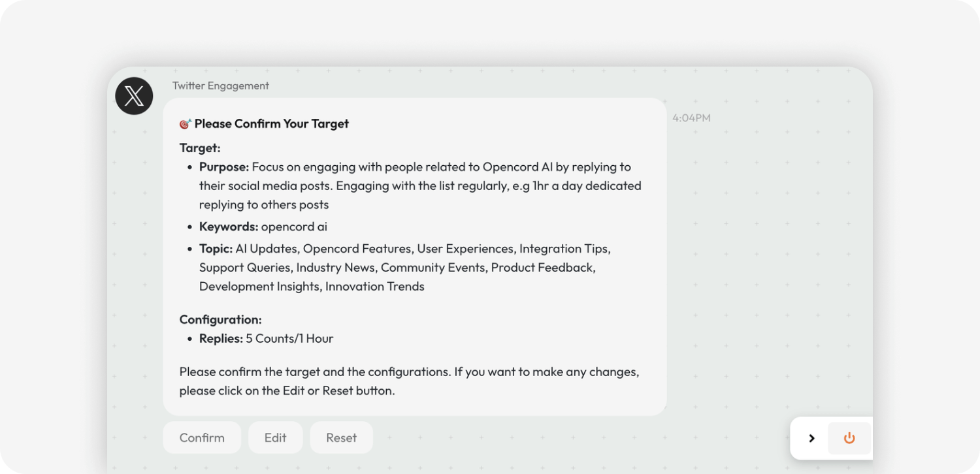Hit the Reset button
980x474 pixels.
pyautogui.click(x=341, y=437)
